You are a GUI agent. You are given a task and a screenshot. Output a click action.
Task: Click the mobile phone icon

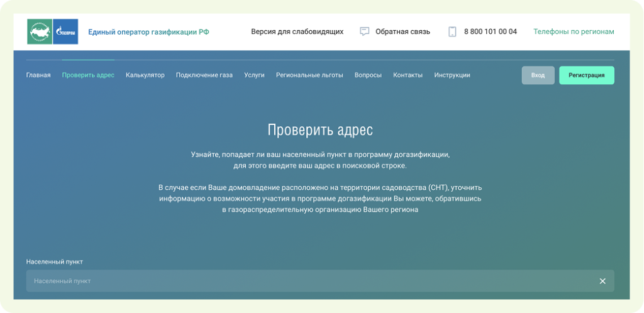452,31
